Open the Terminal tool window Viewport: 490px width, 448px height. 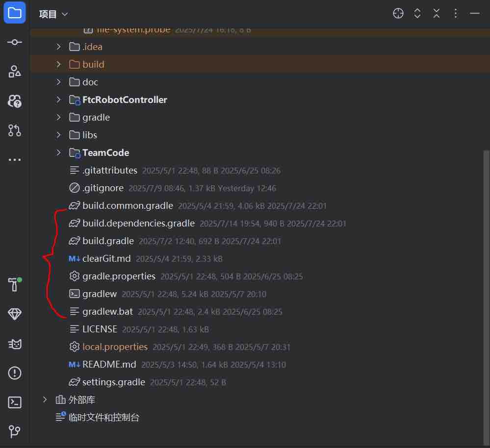click(15, 402)
